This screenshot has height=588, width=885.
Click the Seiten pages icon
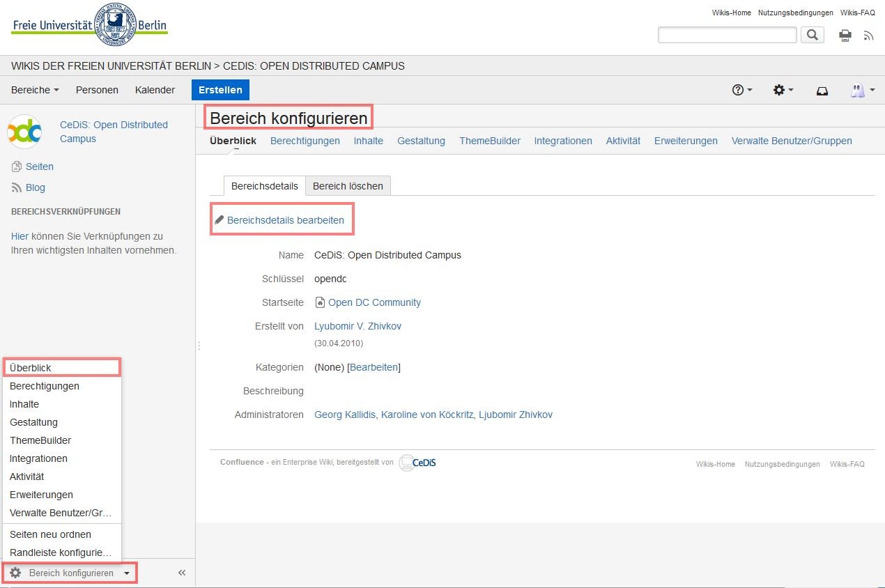click(x=17, y=167)
